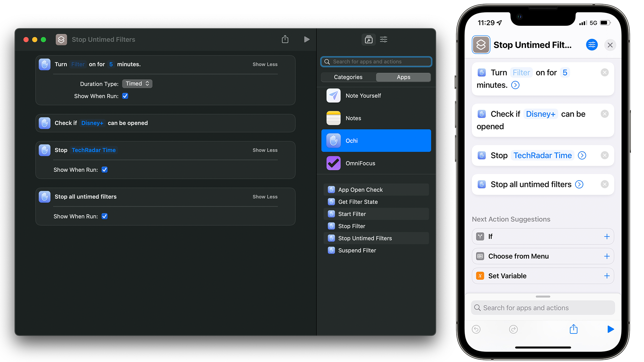Image resolution: width=644 pixels, height=362 pixels.
Task: Click the run shortcut play button
Action: point(307,39)
